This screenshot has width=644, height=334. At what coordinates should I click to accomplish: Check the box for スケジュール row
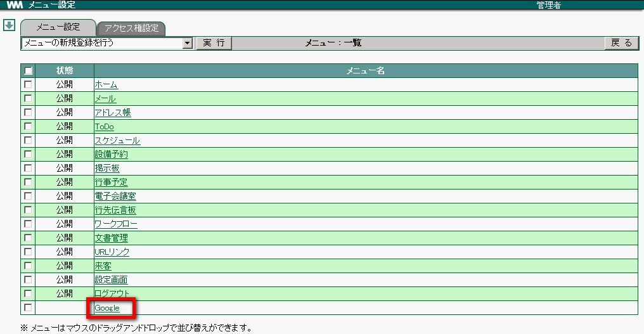coord(28,140)
